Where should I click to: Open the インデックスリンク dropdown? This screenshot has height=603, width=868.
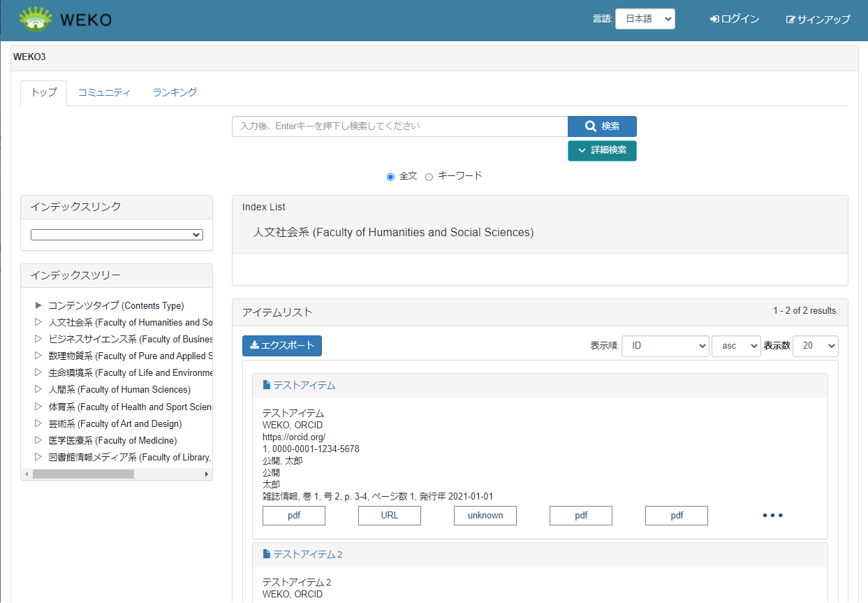[x=117, y=235]
